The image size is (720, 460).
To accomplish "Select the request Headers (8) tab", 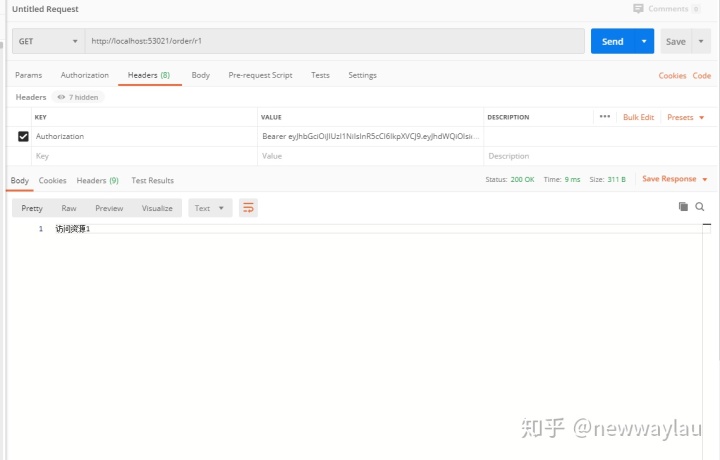I will tap(149, 75).
